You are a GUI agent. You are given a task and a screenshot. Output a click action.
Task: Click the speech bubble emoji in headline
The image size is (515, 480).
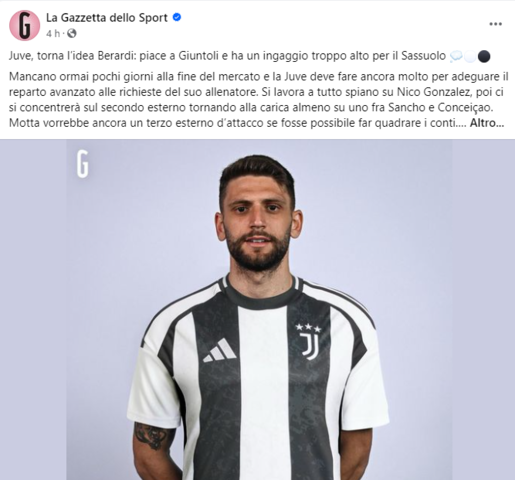[456, 56]
